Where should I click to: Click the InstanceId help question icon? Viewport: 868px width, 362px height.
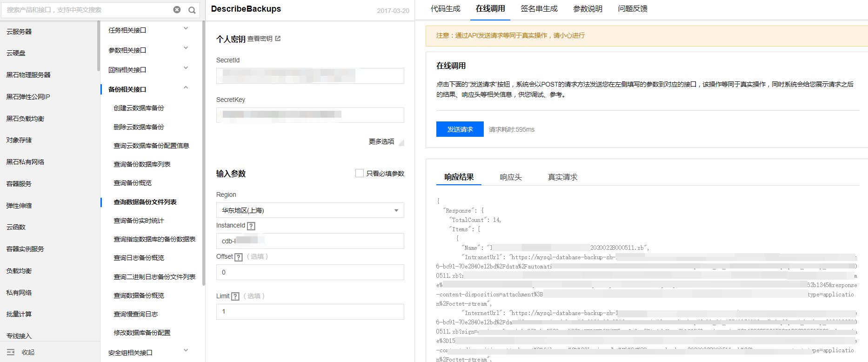pos(251,226)
